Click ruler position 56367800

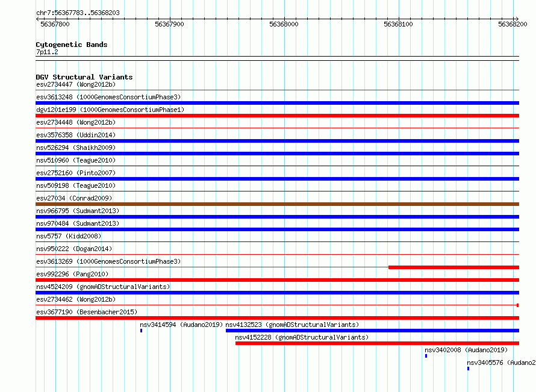pos(55,24)
